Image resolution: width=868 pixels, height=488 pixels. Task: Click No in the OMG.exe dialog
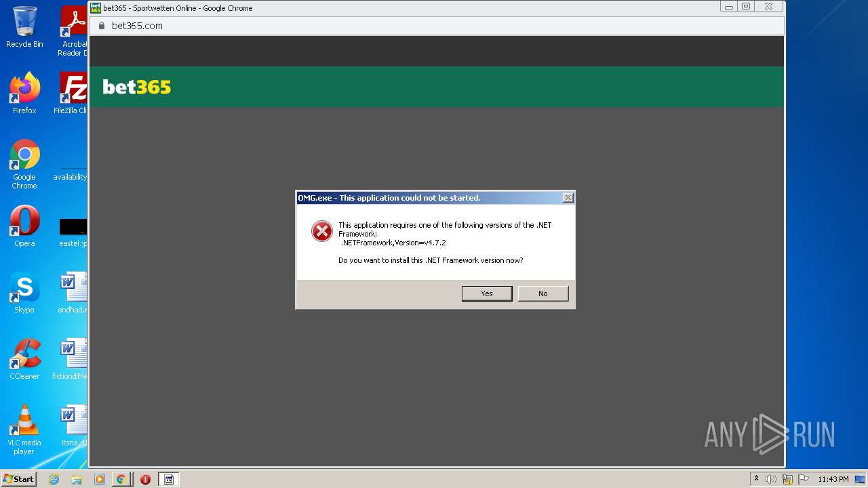pos(543,293)
